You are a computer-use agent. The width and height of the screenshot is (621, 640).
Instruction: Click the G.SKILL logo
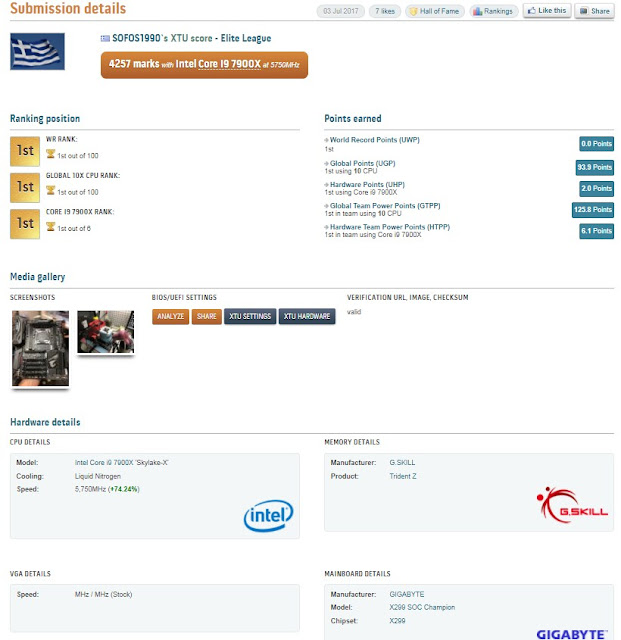click(572, 505)
